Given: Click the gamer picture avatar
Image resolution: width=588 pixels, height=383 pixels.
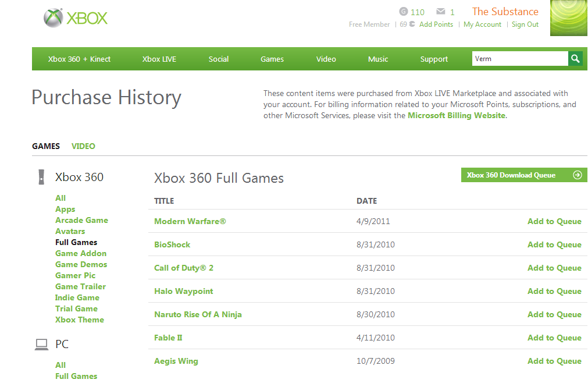Looking at the screenshot, I should (568, 18).
